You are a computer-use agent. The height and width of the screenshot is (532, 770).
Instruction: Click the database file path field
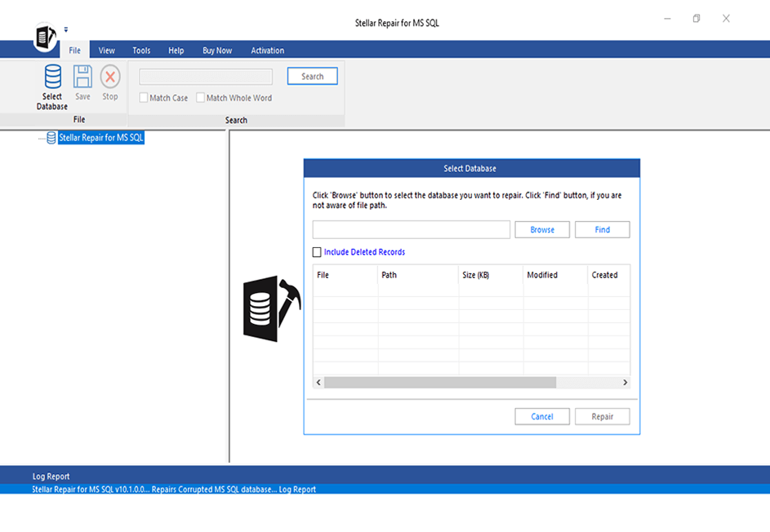[x=411, y=229]
